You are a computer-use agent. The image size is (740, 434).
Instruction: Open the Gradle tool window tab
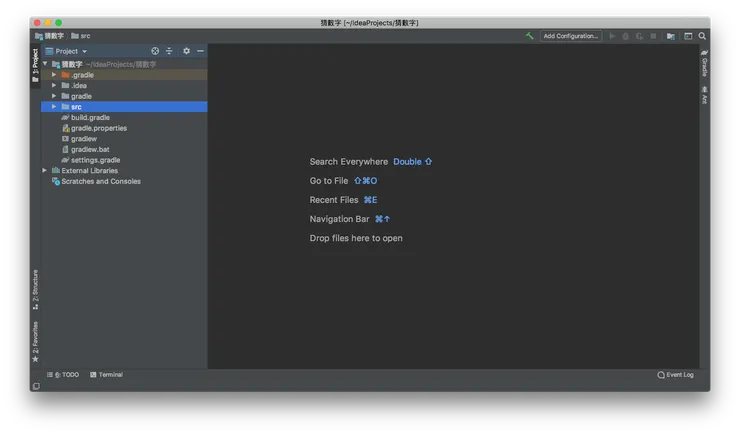[704, 63]
